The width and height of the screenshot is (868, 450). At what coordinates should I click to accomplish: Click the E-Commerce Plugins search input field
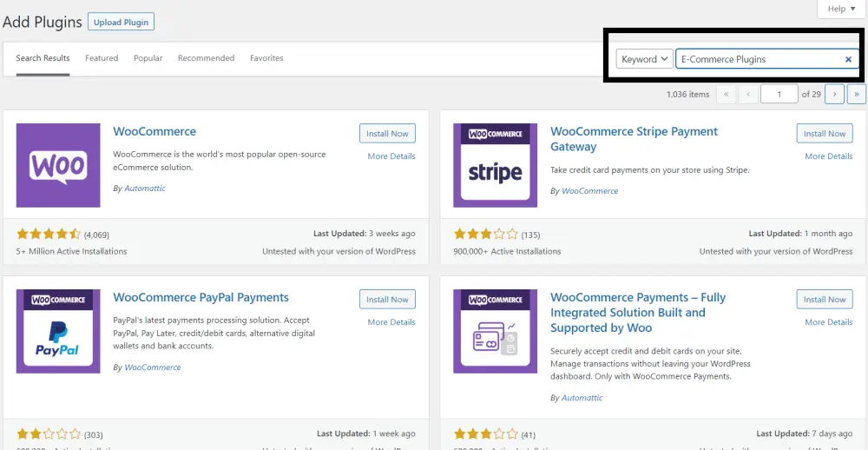(x=767, y=59)
